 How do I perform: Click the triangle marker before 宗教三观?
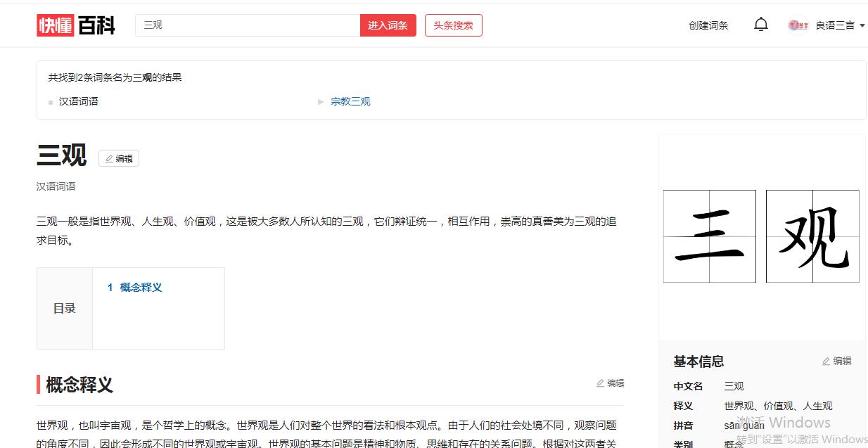pyautogui.click(x=321, y=101)
